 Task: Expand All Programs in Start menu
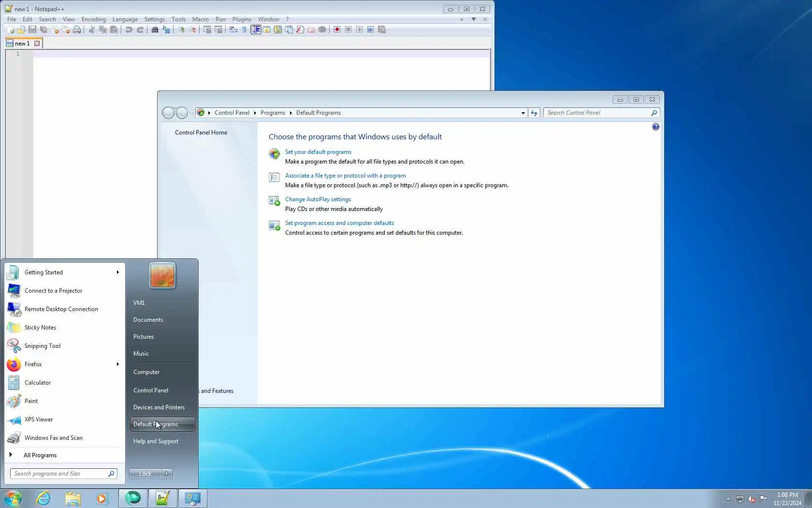coord(40,455)
